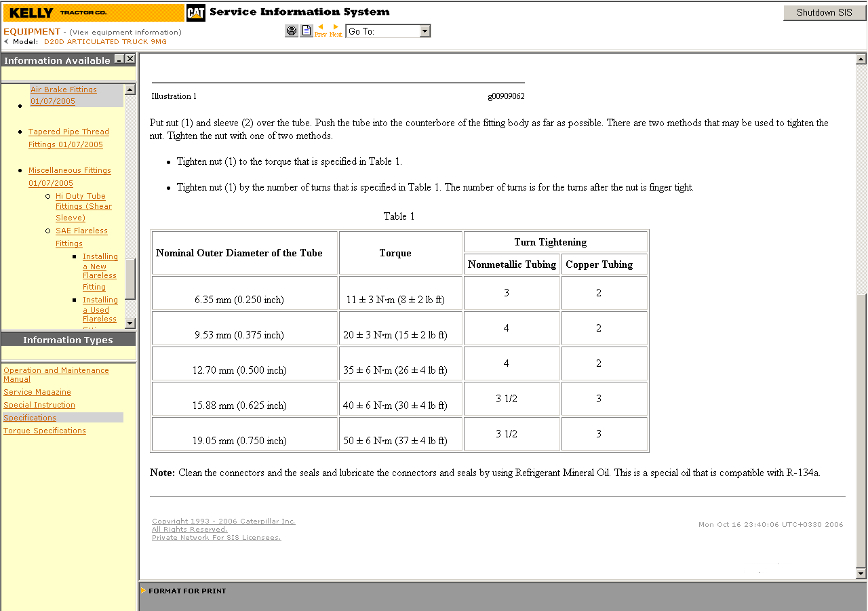Click the Torque column header

[x=401, y=253]
